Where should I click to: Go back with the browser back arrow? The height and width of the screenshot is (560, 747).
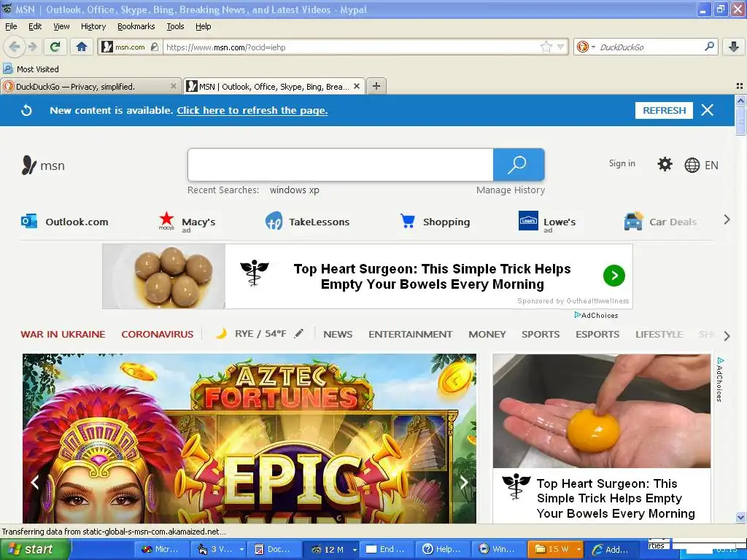tap(15, 47)
